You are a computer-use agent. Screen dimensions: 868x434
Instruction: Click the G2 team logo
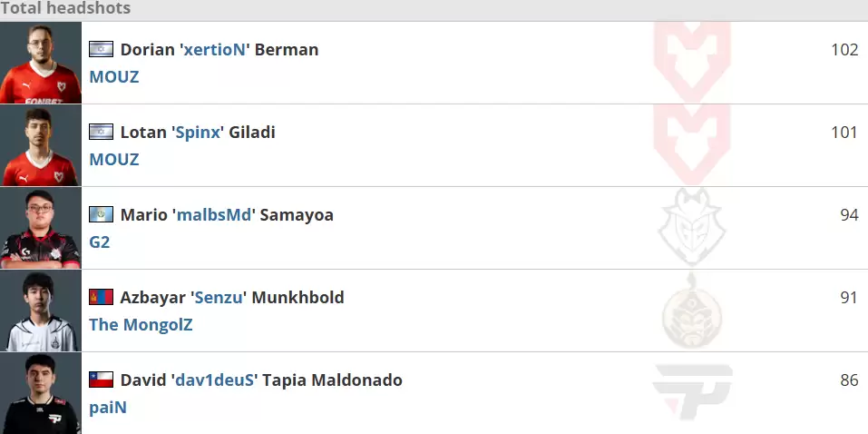pyautogui.click(x=691, y=227)
